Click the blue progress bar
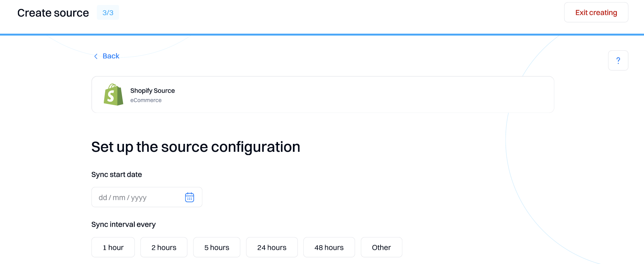644x264 pixels. (322, 34)
